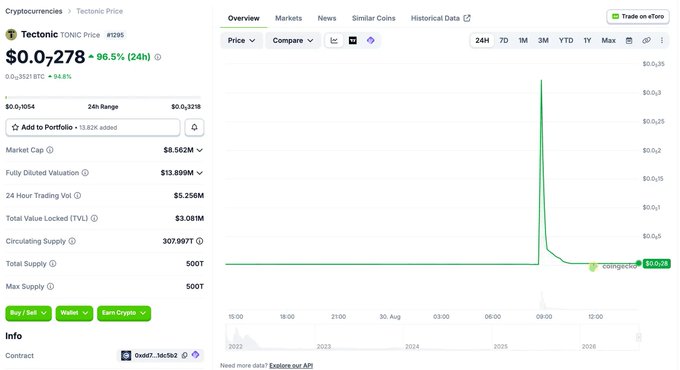Open info icon next to 307.997T value

[x=199, y=241]
